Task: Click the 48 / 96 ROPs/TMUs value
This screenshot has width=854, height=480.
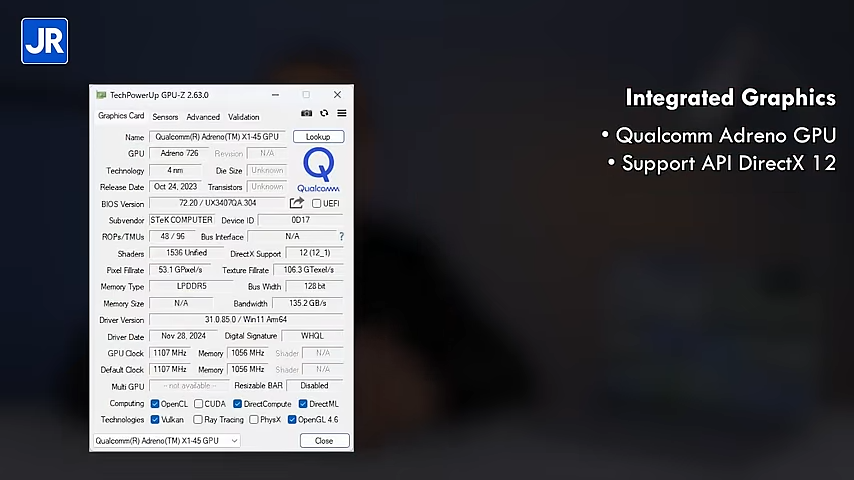Action: point(173,236)
